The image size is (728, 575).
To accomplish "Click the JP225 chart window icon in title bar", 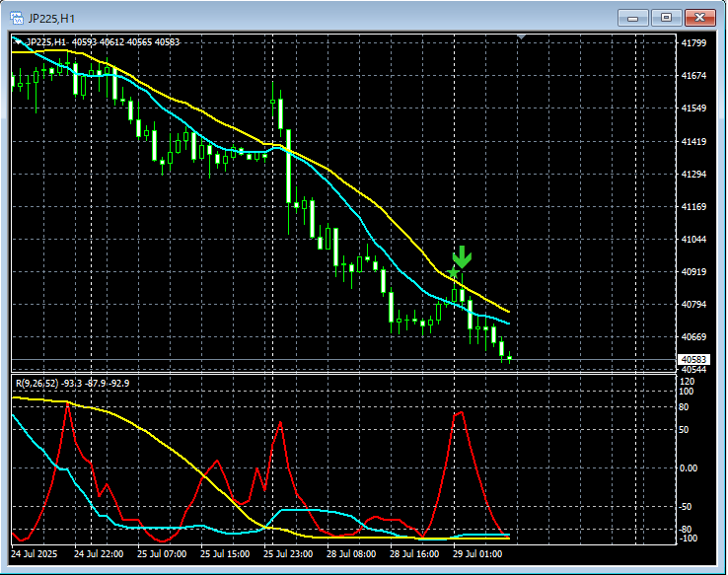I will (x=19, y=17).
